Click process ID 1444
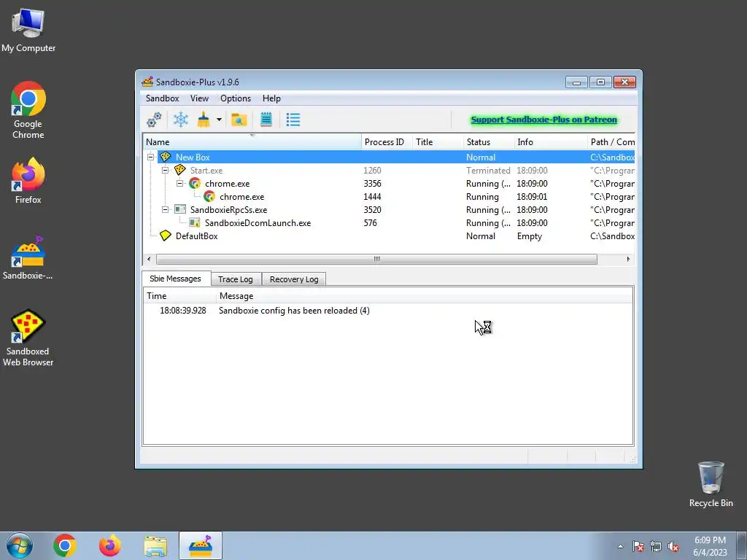 [372, 197]
